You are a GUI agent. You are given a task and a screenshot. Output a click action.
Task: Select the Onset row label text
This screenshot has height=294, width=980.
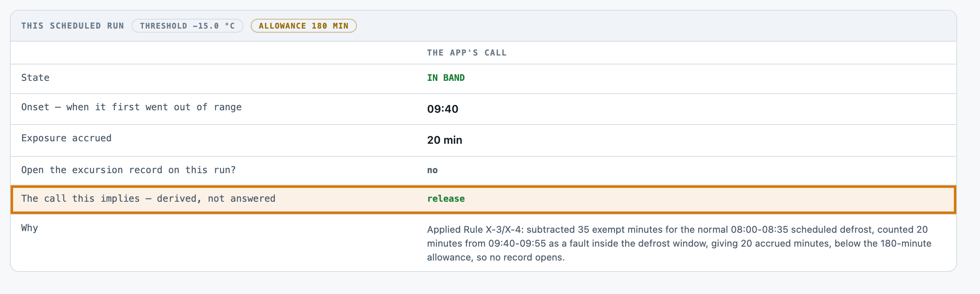[131, 107]
